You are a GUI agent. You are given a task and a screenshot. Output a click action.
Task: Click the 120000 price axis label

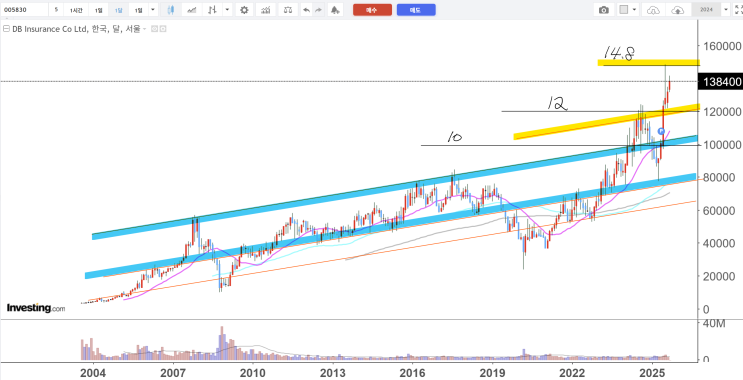pyautogui.click(x=722, y=112)
